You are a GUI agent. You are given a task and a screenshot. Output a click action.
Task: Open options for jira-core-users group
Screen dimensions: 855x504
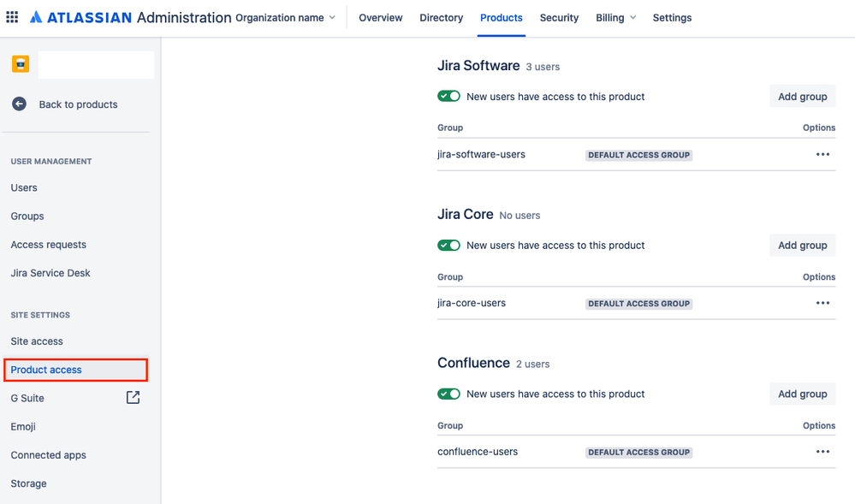pyautogui.click(x=822, y=303)
